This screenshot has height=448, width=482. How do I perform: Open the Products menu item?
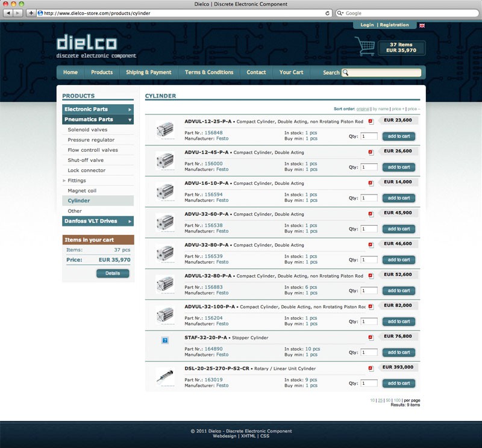point(102,72)
